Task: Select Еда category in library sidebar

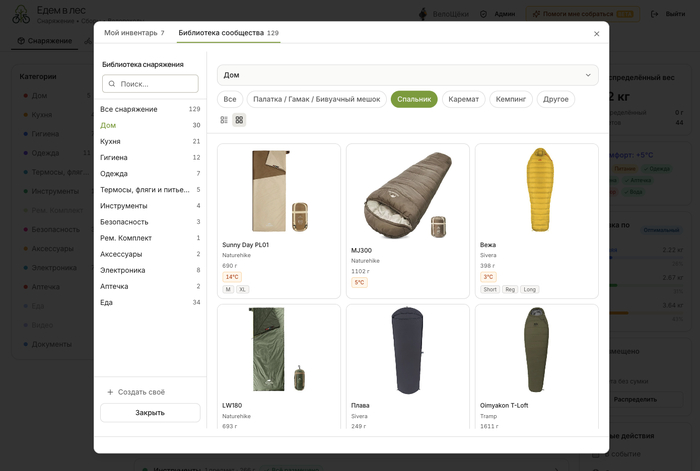Action: 150,302
